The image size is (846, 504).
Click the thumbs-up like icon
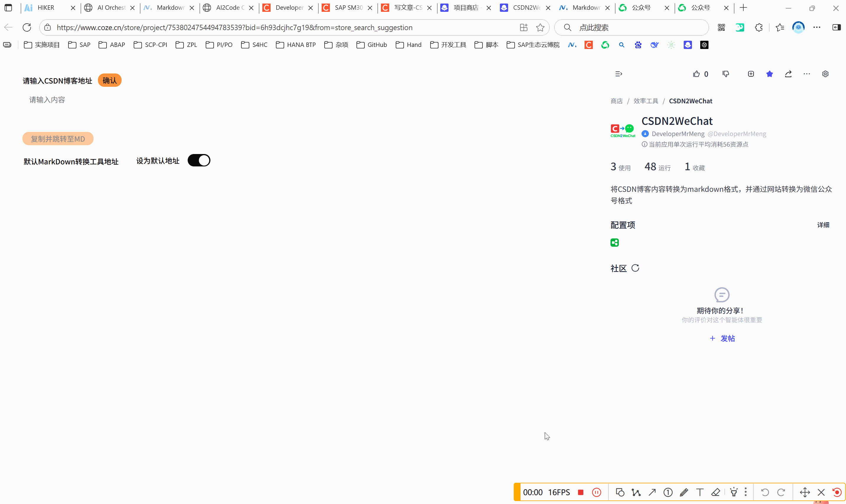(696, 74)
